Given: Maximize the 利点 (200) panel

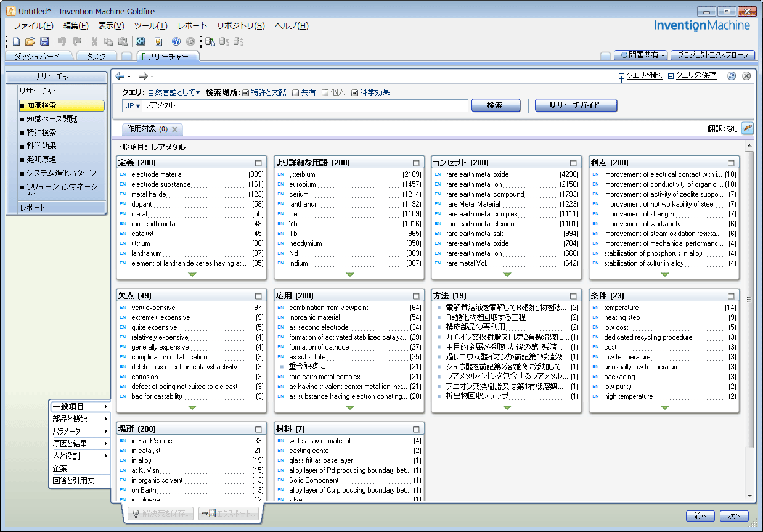Looking at the screenshot, I should [x=732, y=163].
